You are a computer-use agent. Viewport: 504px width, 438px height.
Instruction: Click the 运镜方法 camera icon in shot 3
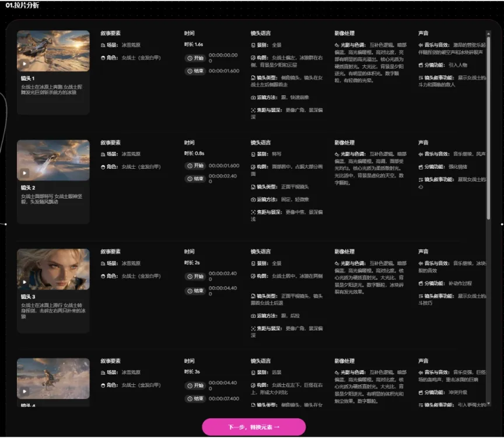click(x=253, y=316)
